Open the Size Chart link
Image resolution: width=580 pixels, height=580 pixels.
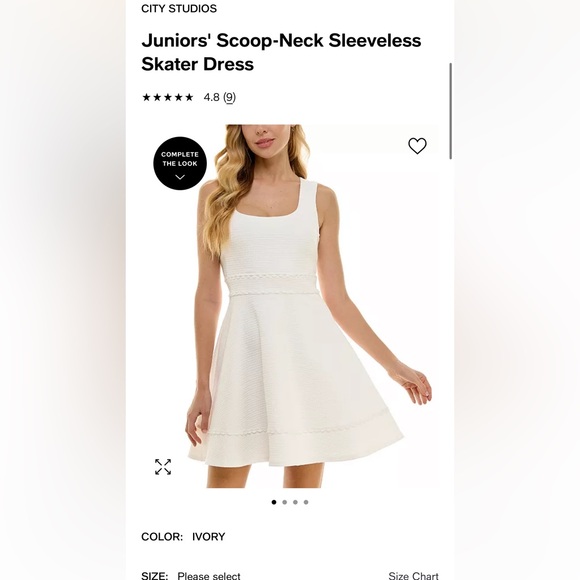point(414,576)
